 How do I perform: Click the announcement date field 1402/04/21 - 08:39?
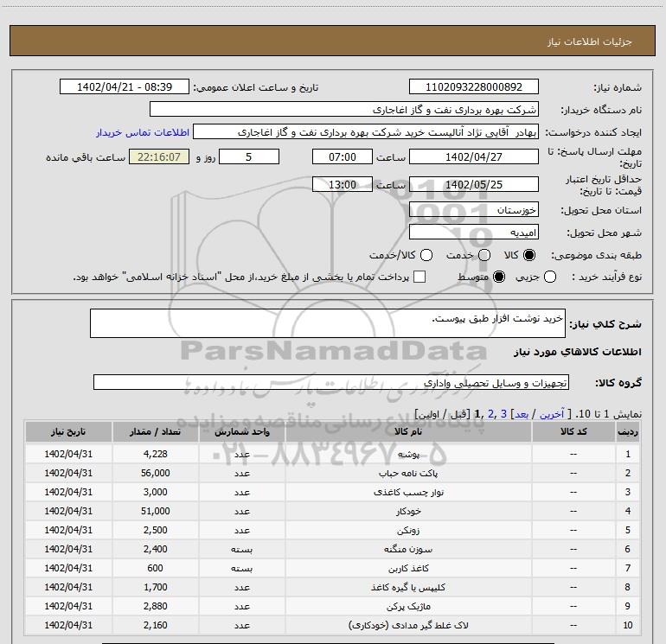coord(125,87)
